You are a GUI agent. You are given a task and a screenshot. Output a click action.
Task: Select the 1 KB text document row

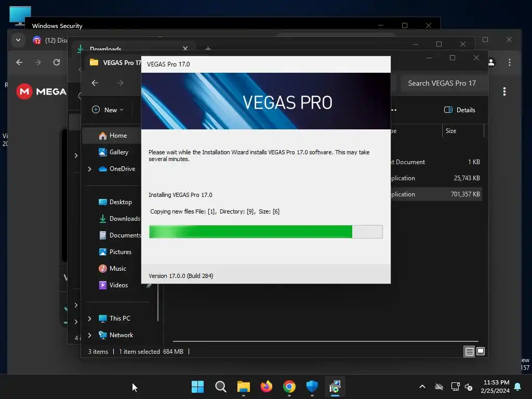click(x=436, y=162)
